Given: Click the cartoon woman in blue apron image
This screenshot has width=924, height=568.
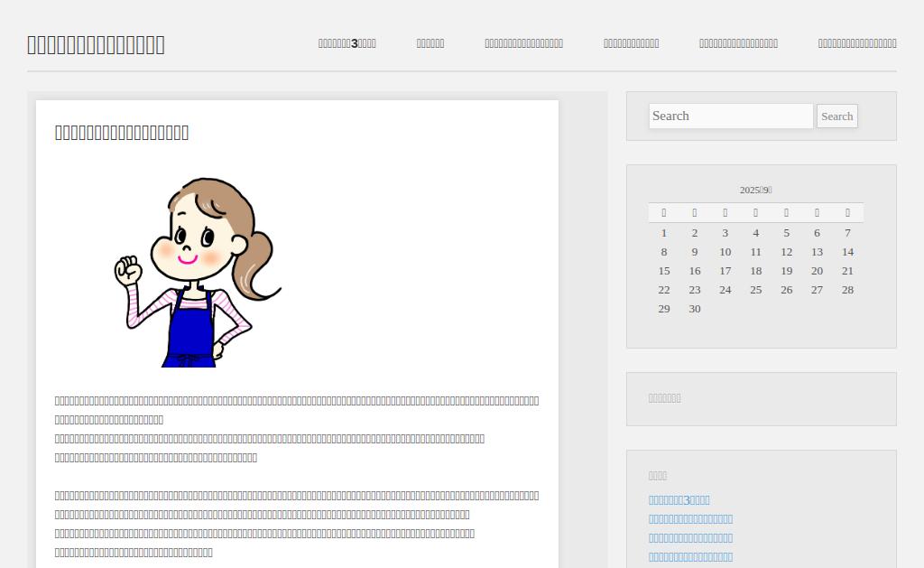Looking at the screenshot, I should [198, 273].
